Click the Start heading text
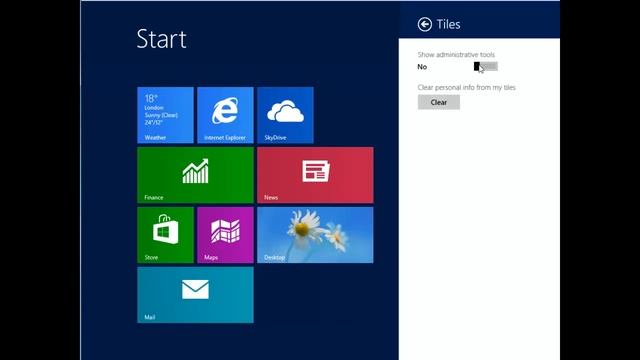 pos(162,39)
